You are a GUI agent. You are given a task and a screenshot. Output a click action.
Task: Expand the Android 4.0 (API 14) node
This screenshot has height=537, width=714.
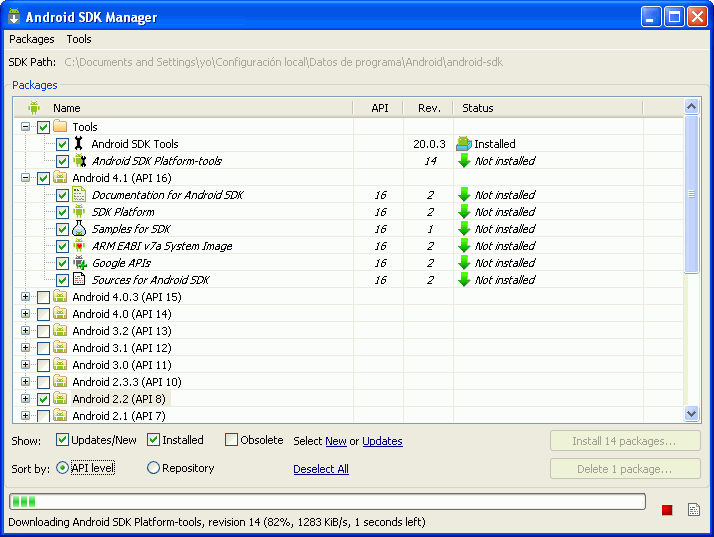26,313
